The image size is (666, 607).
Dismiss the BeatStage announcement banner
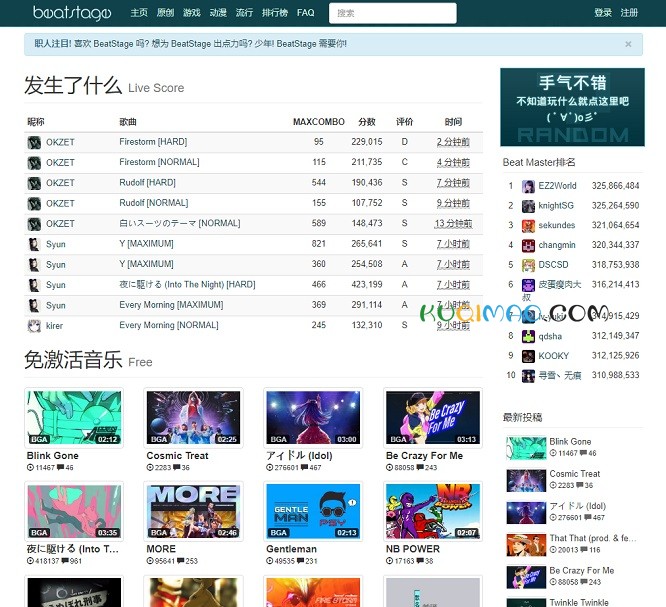tap(628, 44)
